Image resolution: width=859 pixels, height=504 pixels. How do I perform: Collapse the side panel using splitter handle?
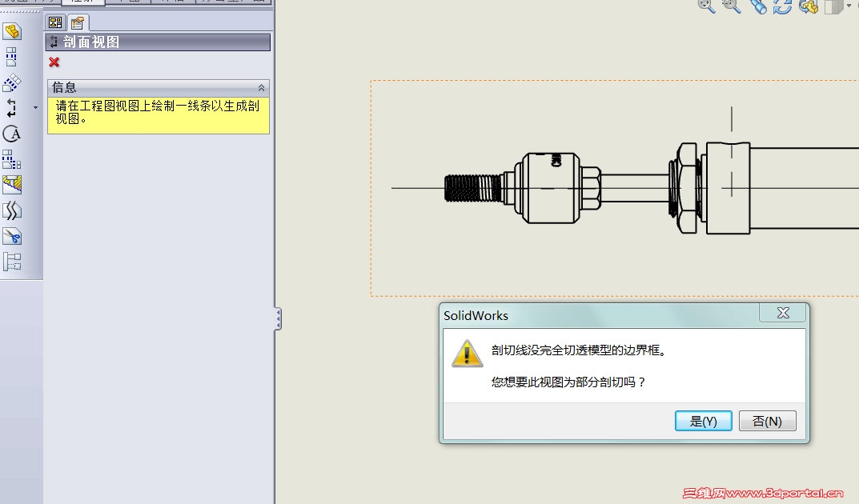click(x=279, y=319)
